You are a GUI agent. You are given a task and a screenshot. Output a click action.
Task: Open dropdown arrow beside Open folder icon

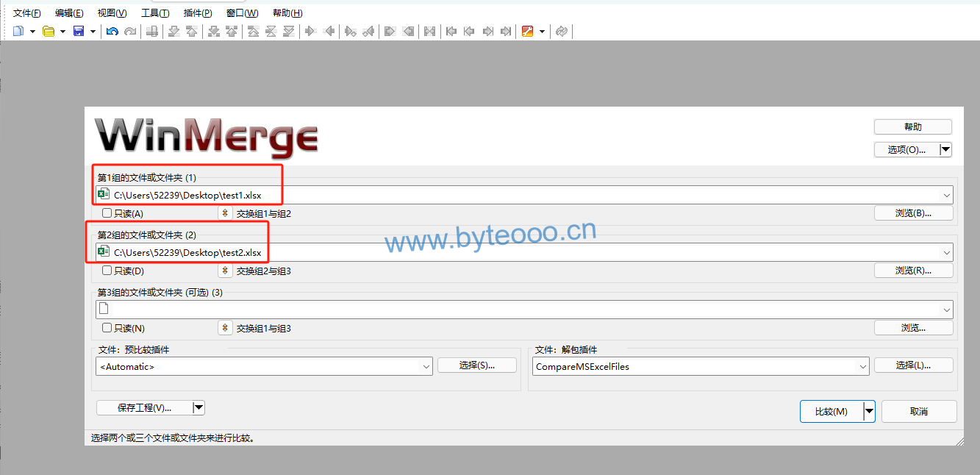[x=62, y=31]
